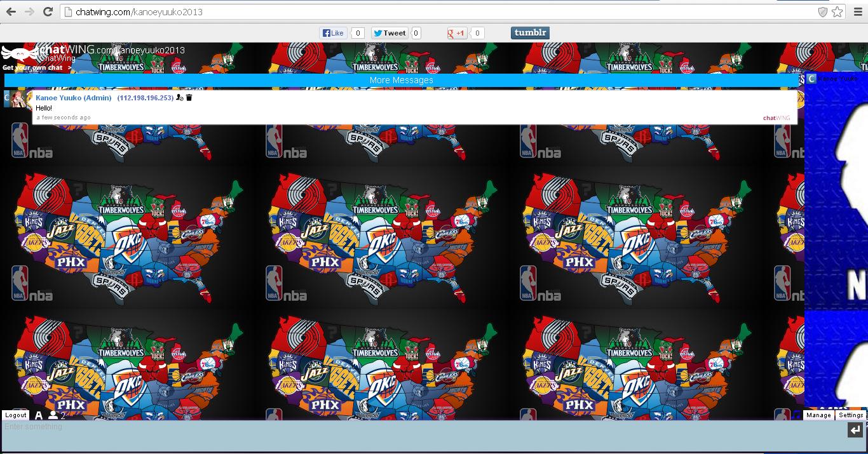Go forward with the browser forward arrow
The height and width of the screenshot is (454, 868).
tap(29, 11)
